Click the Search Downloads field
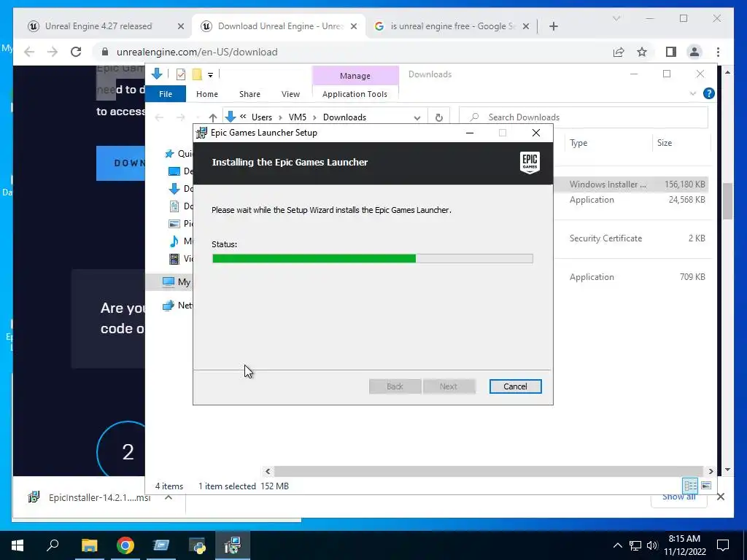747x560 pixels. point(583,117)
